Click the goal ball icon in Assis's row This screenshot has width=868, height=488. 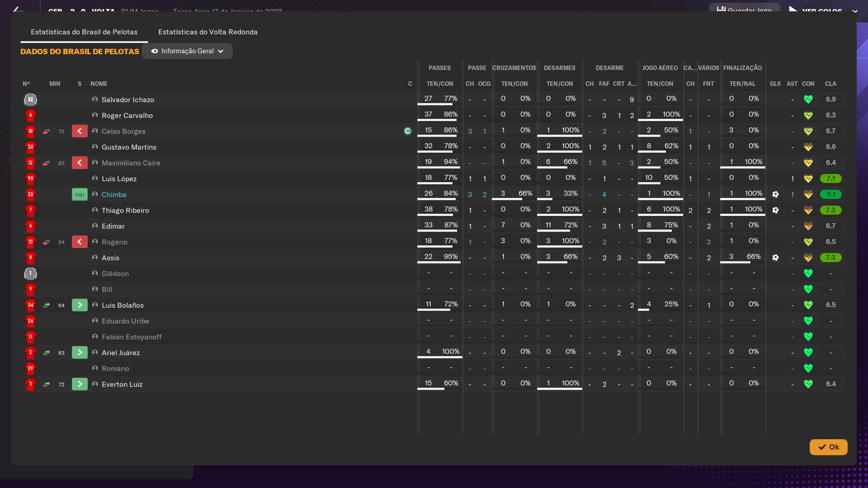[775, 258]
